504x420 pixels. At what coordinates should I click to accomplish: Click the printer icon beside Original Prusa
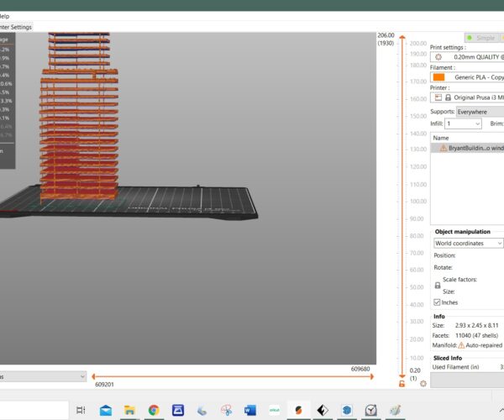tap(438, 97)
